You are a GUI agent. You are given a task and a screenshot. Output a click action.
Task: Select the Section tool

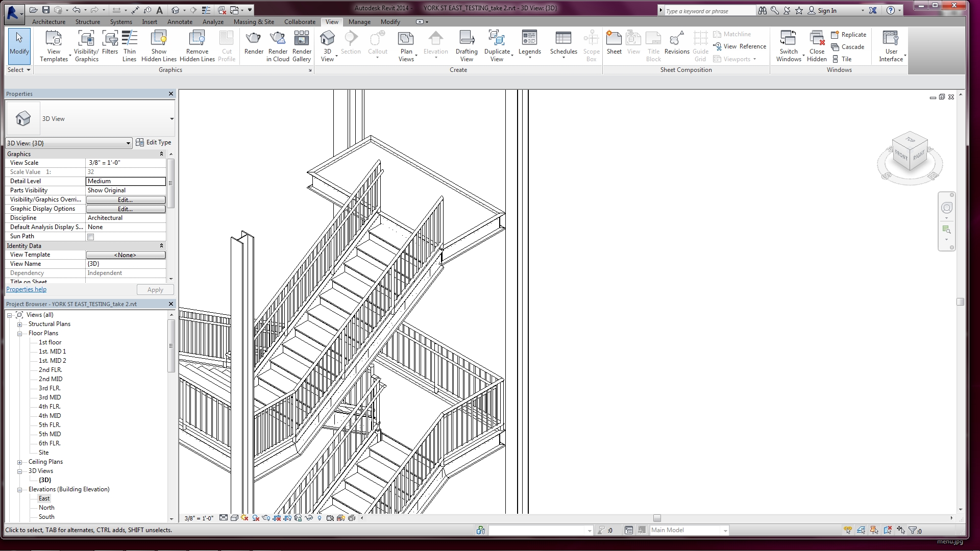(x=351, y=44)
